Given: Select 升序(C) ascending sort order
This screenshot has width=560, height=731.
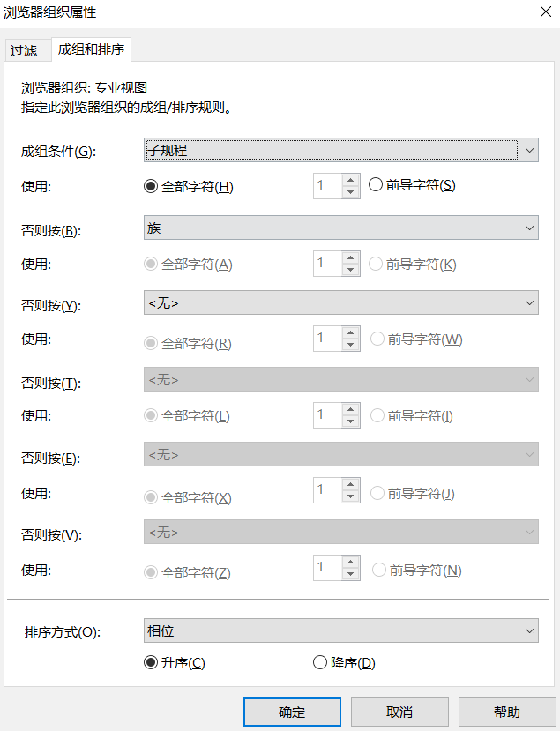Looking at the screenshot, I should (x=150, y=663).
